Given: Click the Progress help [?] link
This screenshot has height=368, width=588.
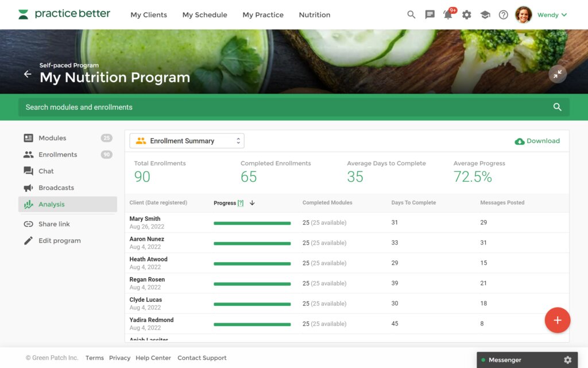Looking at the screenshot, I should (x=241, y=203).
